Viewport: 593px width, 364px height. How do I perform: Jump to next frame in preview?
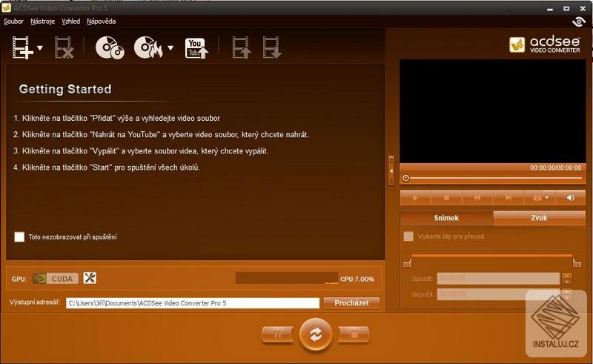(508, 198)
